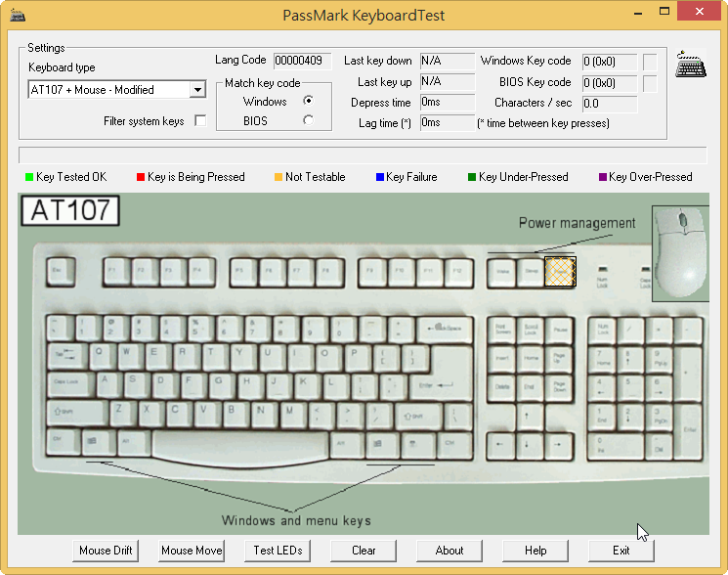The image size is (728, 575).
Task: Click the Sleep power key
Action: [531, 272]
